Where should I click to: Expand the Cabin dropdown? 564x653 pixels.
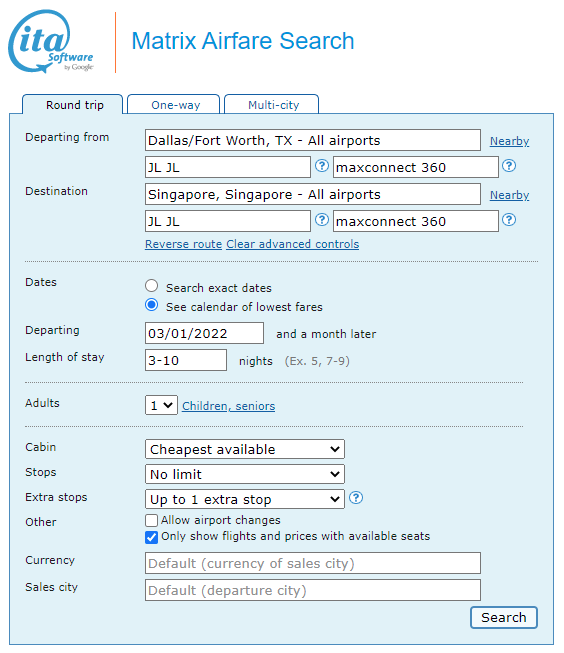[x=245, y=449]
